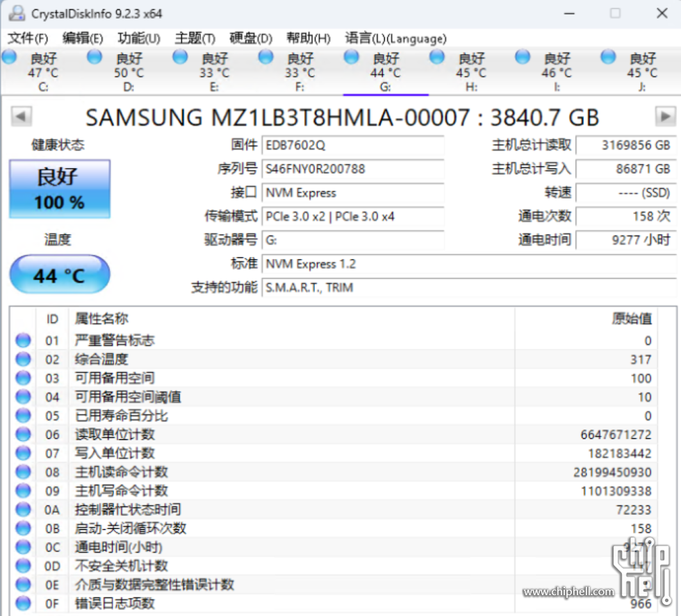Select drive F: disk tab
Screen dimensions: 681x616
pos(300,72)
